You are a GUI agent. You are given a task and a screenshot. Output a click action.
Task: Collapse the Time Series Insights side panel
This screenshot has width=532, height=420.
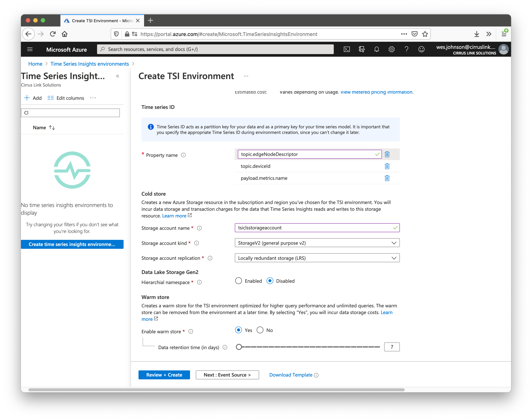click(x=118, y=76)
